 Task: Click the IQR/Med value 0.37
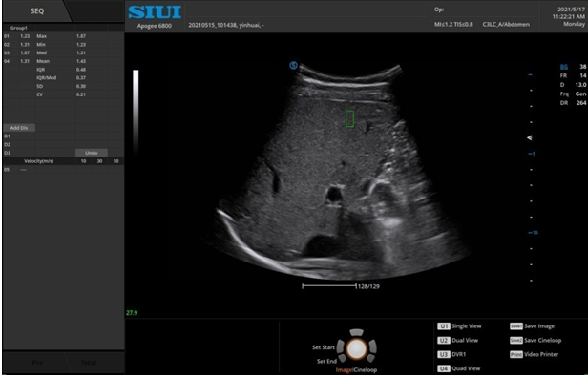81,77
